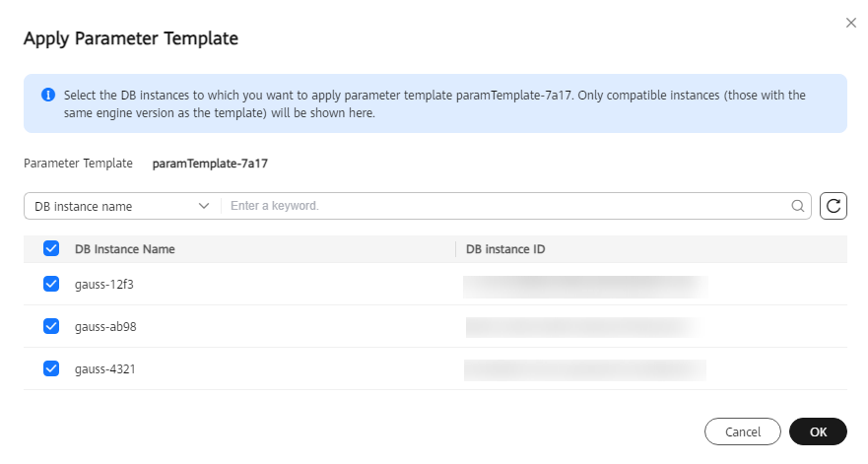This screenshot has height=464, width=868.
Task: Click the DB Instance Name column header
Action: tap(124, 249)
